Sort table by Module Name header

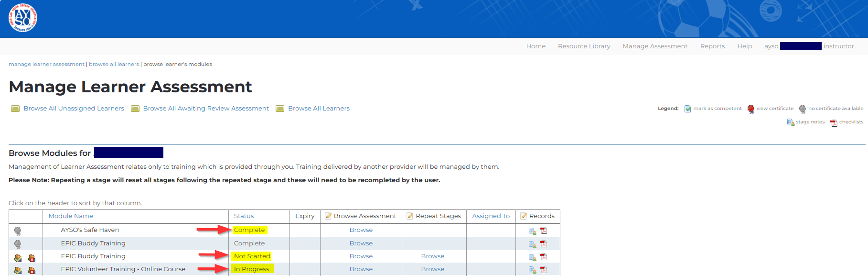[x=71, y=216]
